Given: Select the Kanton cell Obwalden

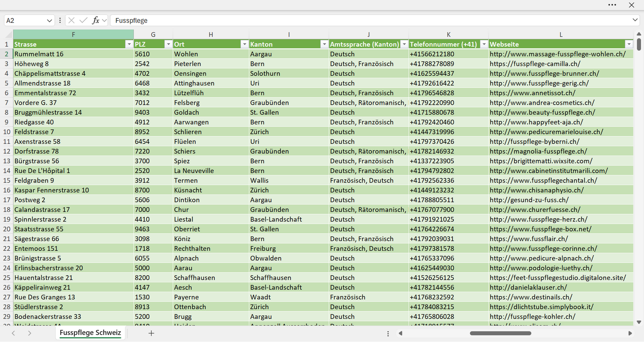Looking at the screenshot, I should pyautogui.click(x=289, y=258).
